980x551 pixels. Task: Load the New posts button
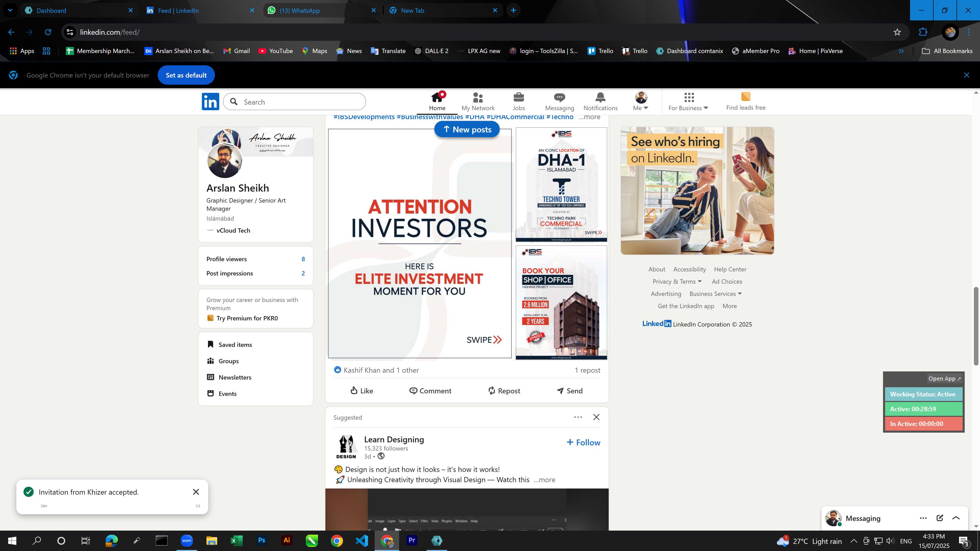point(467,130)
